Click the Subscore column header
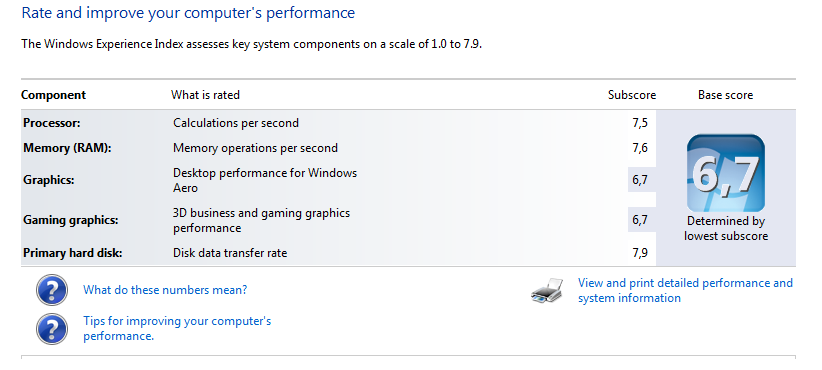The image size is (822, 370). point(632,95)
